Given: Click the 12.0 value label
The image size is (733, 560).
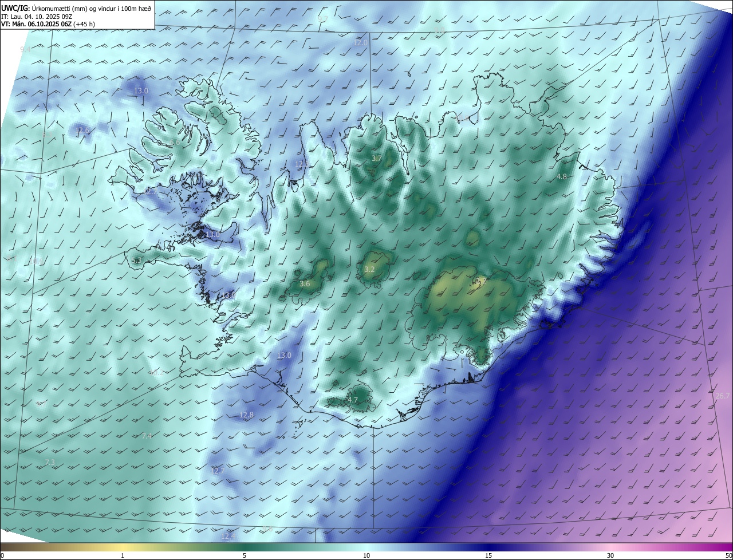Looking at the screenshot, I should coord(361,42).
